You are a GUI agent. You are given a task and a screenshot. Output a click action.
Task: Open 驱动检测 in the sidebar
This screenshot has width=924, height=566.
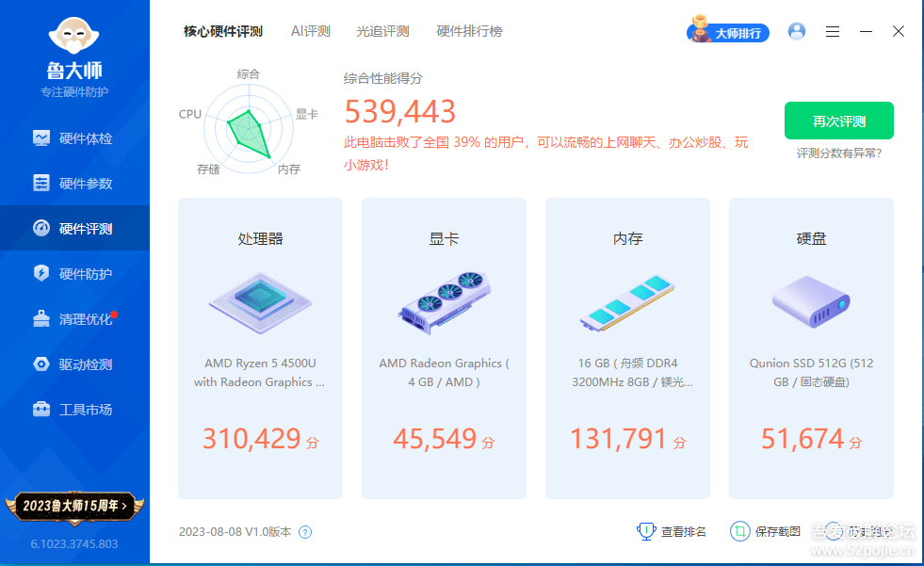coord(74,364)
